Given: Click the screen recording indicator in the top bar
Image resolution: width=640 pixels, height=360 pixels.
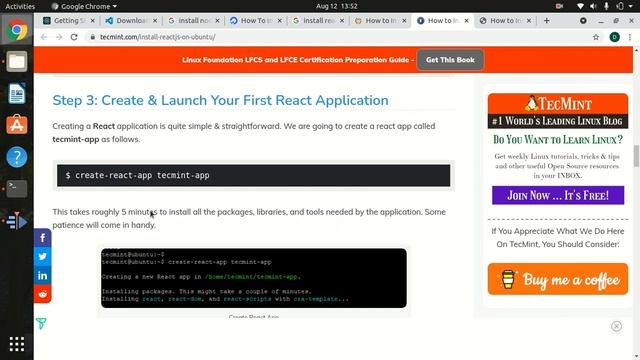Looking at the screenshot, I should [x=559, y=6].
